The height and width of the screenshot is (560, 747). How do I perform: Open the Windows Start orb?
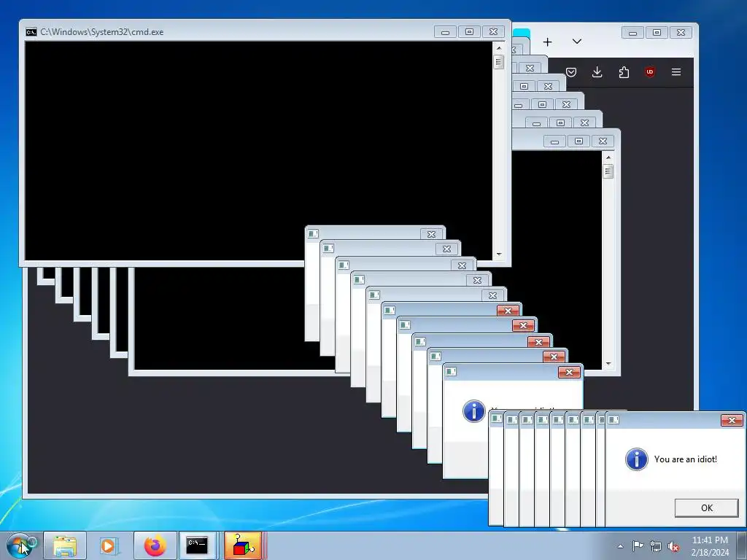pyautogui.click(x=20, y=545)
